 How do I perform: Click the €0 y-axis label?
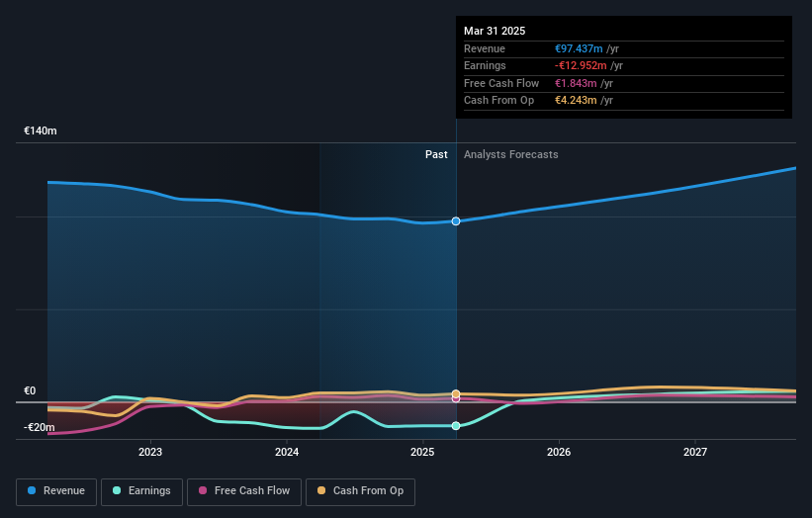click(x=30, y=390)
